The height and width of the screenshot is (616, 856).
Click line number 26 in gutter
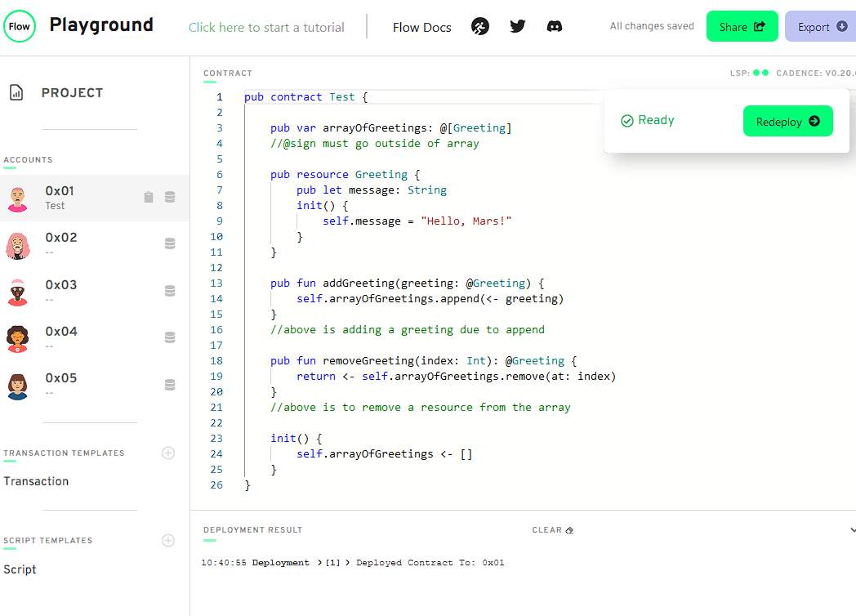coord(216,485)
